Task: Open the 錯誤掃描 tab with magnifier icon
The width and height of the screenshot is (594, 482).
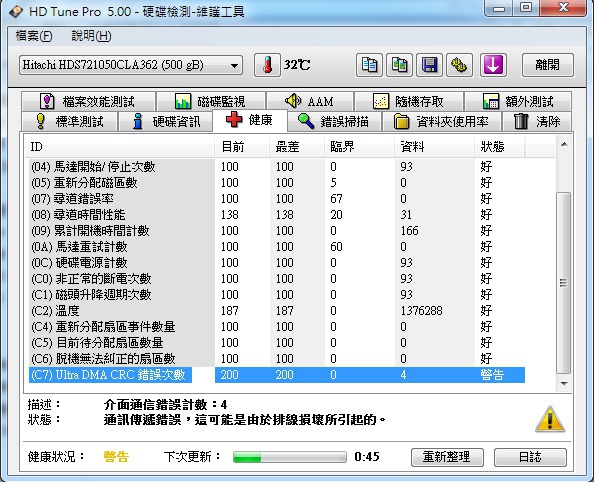Action: tap(335, 122)
